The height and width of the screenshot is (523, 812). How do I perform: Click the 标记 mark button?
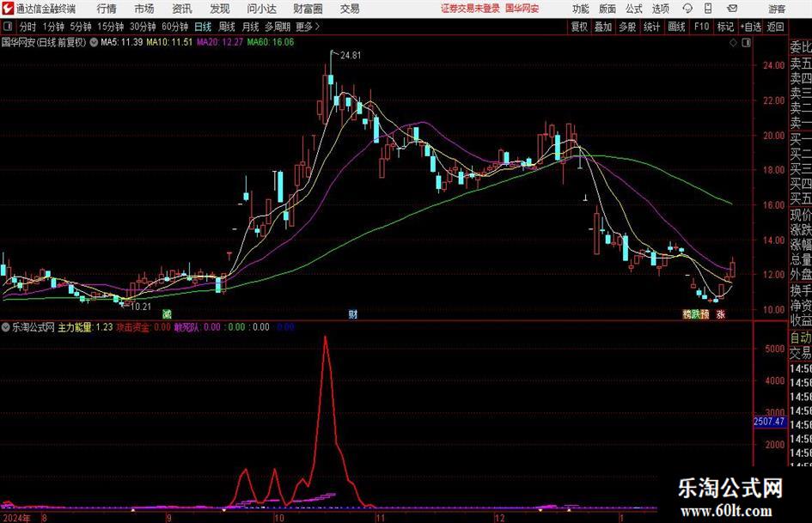725,27
